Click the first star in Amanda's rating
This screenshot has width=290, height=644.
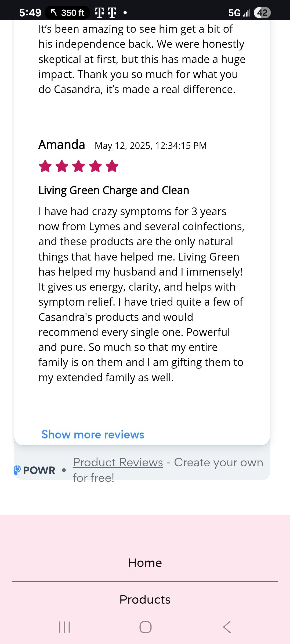[45, 166]
